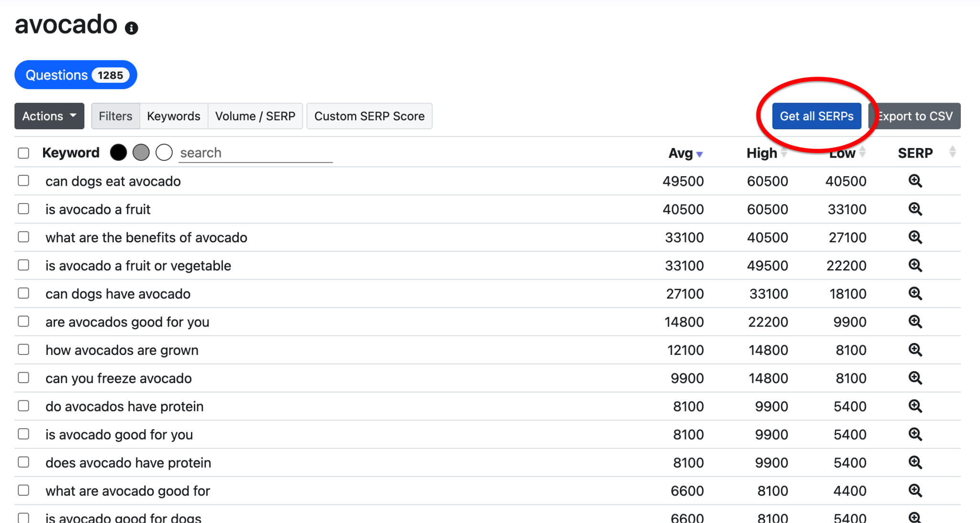The image size is (980, 523).
Task: Sort table by SERP column
Action: (x=952, y=152)
